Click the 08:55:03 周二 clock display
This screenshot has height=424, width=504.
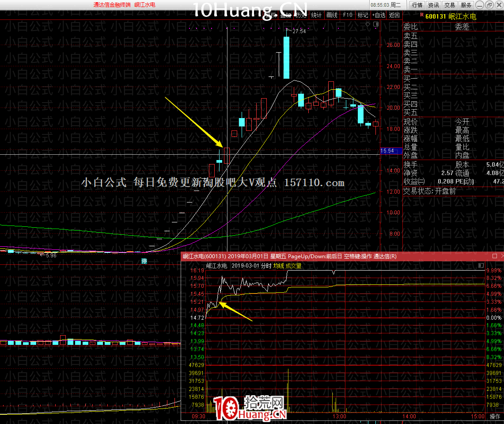pos(385,5)
